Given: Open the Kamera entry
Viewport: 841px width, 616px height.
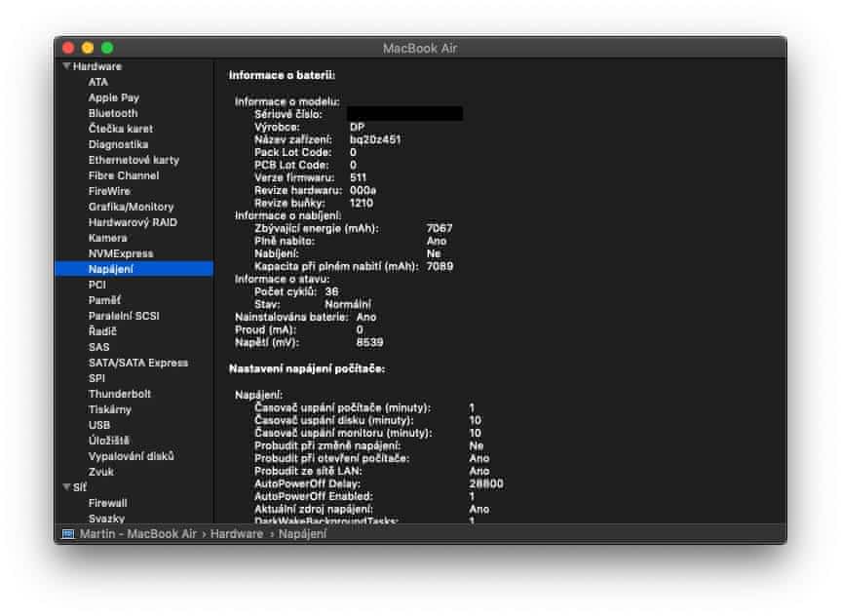Looking at the screenshot, I should [108, 238].
